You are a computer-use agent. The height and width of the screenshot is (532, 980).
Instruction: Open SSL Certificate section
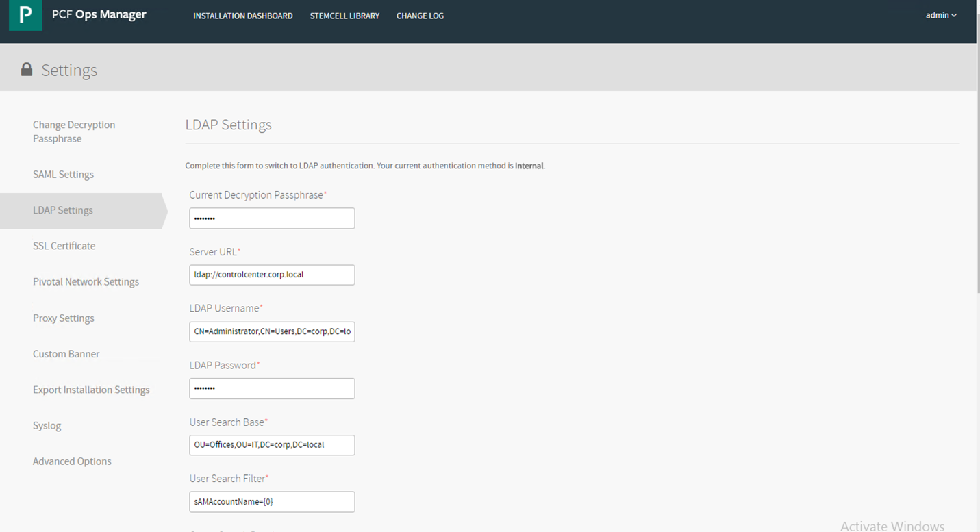[64, 246]
